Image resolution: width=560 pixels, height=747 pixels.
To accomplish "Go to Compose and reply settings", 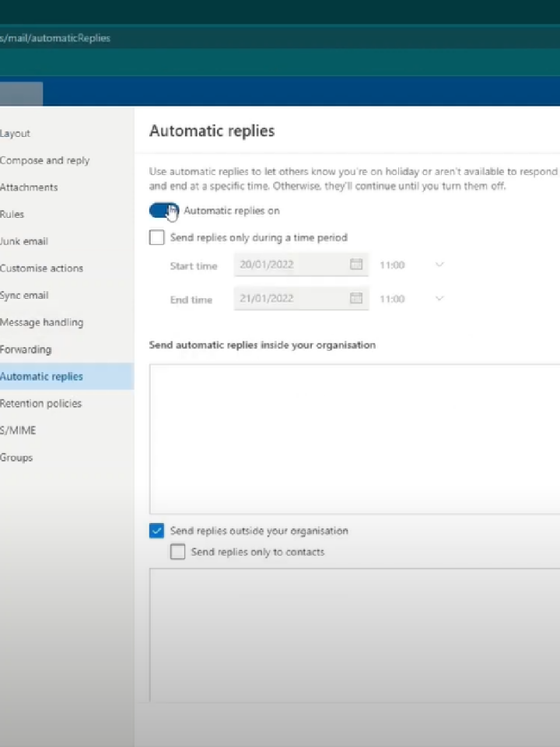I will pos(45,160).
